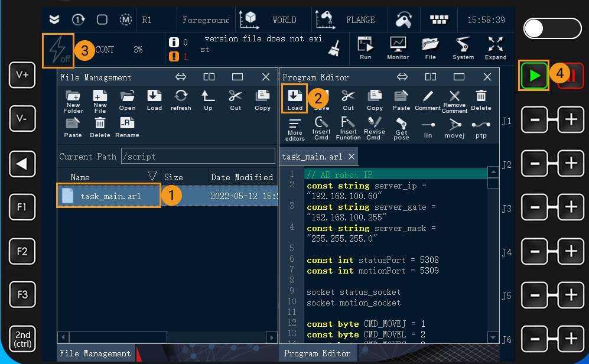Image resolution: width=589 pixels, height=364 pixels.
Task: Click the clear-messages brush icon near the alarm bar
Action: [x=335, y=48]
